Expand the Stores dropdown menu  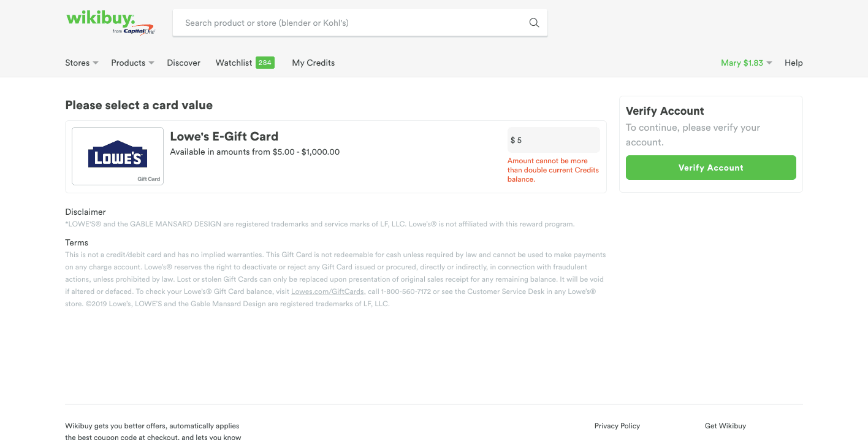pyautogui.click(x=82, y=63)
